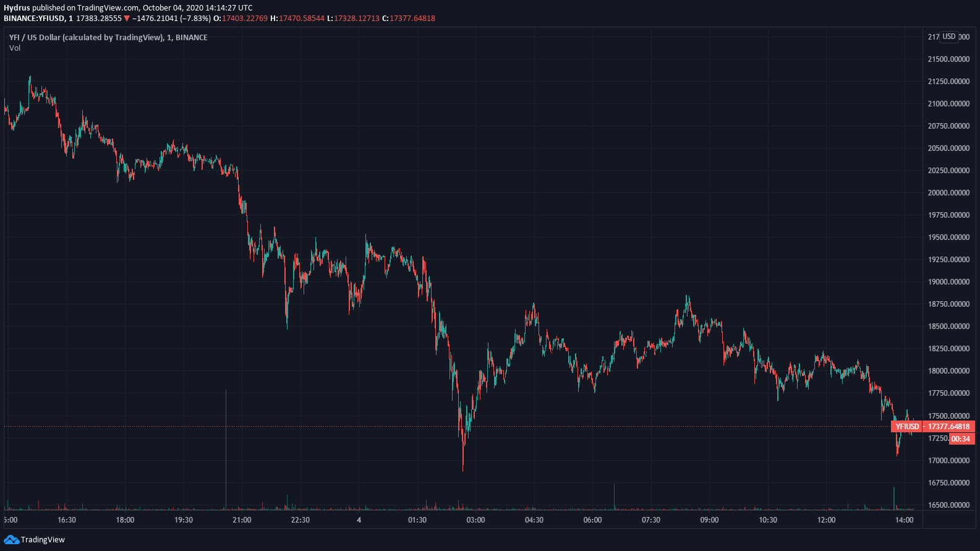Click the high value 17470.58544
This screenshot has height=551, width=980.
coord(302,19)
